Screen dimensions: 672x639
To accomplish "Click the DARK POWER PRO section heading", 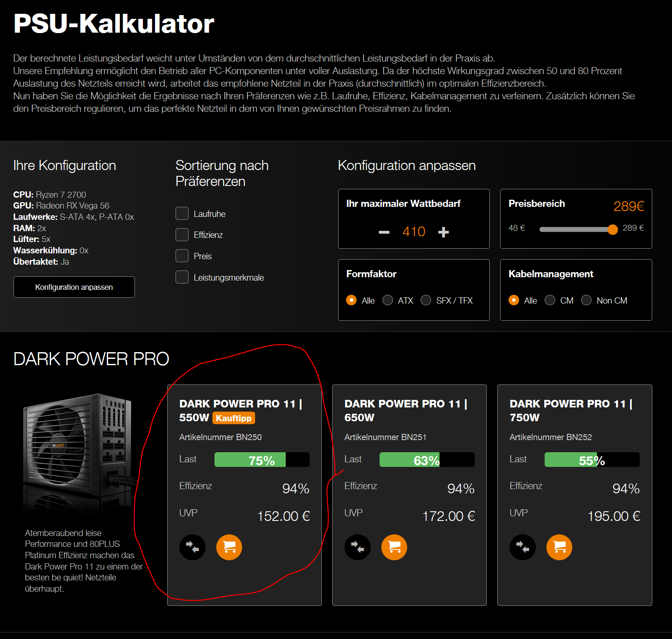I will pos(91,359).
